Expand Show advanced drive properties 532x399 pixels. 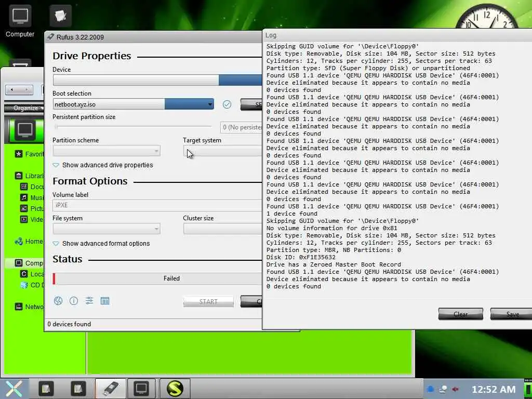(x=103, y=165)
